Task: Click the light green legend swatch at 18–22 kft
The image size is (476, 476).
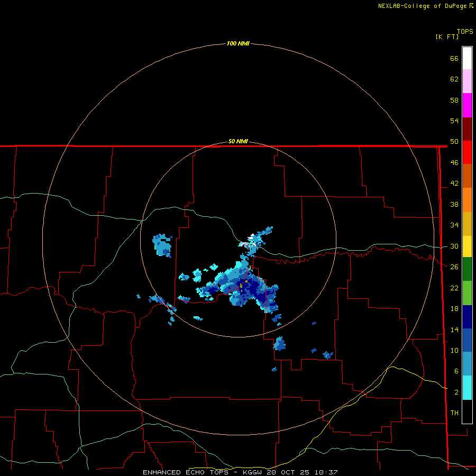Action: click(467, 293)
